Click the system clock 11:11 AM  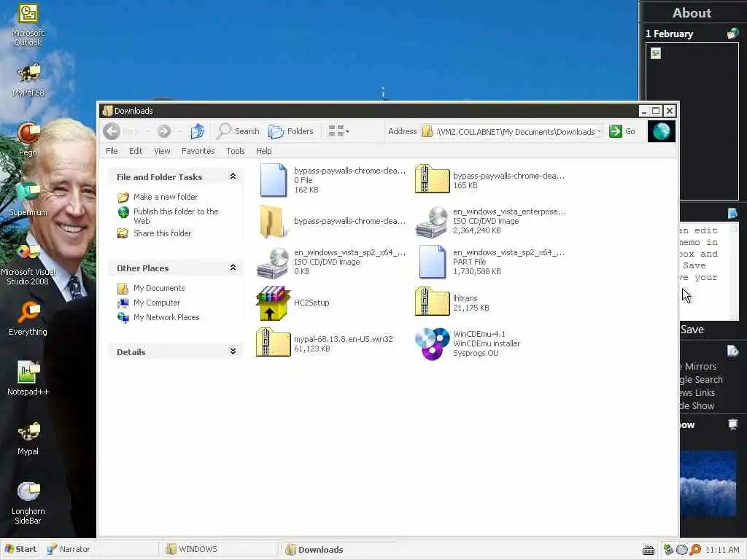point(722,550)
